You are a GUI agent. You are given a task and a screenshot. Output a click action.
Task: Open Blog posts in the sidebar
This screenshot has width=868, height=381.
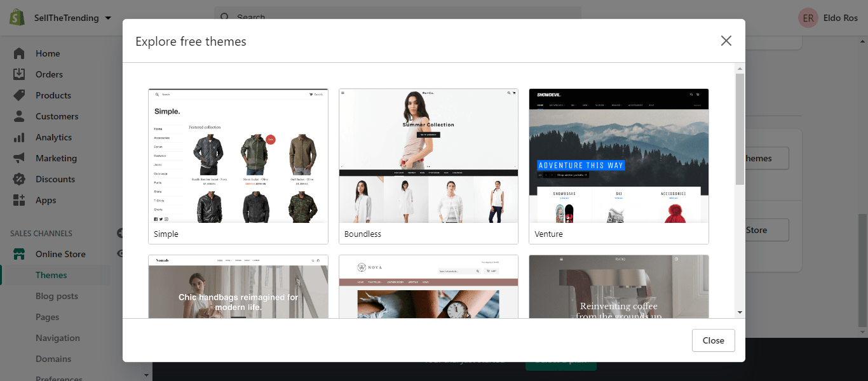pyautogui.click(x=57, y=296)
